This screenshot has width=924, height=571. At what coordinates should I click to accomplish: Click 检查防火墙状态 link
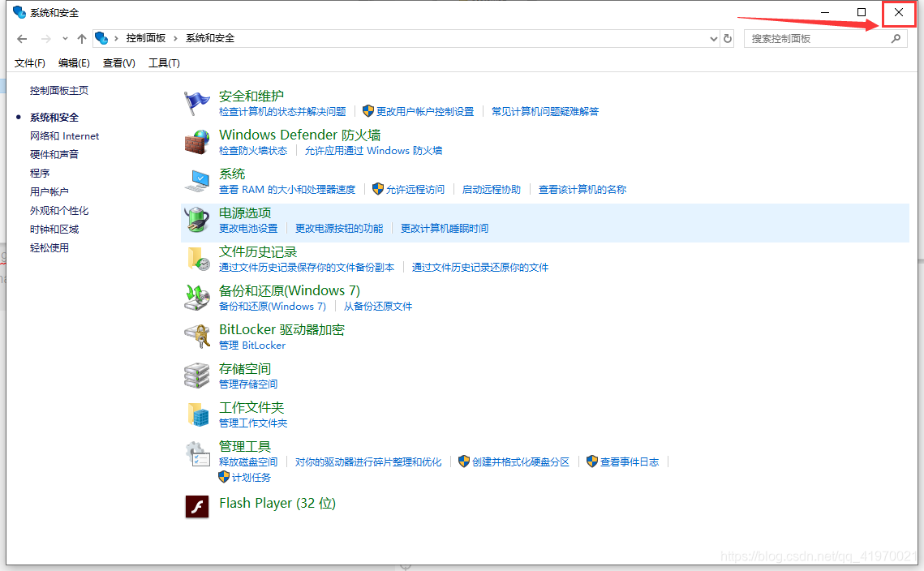tap(253, 151)
